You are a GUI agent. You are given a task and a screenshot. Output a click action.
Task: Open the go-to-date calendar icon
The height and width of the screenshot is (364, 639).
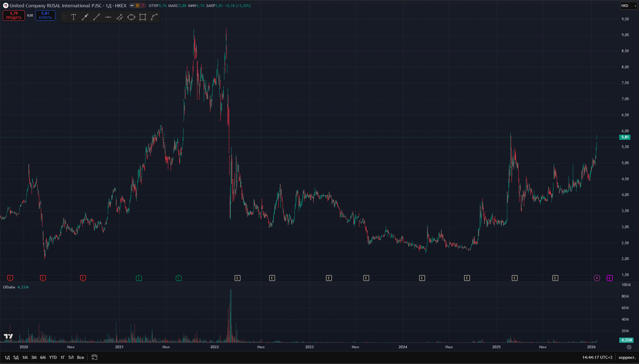tap(94, 357)
